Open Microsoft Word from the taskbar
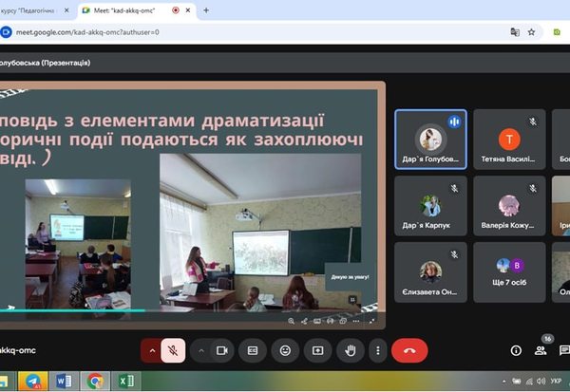The height and width of the screenshot is (392, 570). tap(64, 382)
